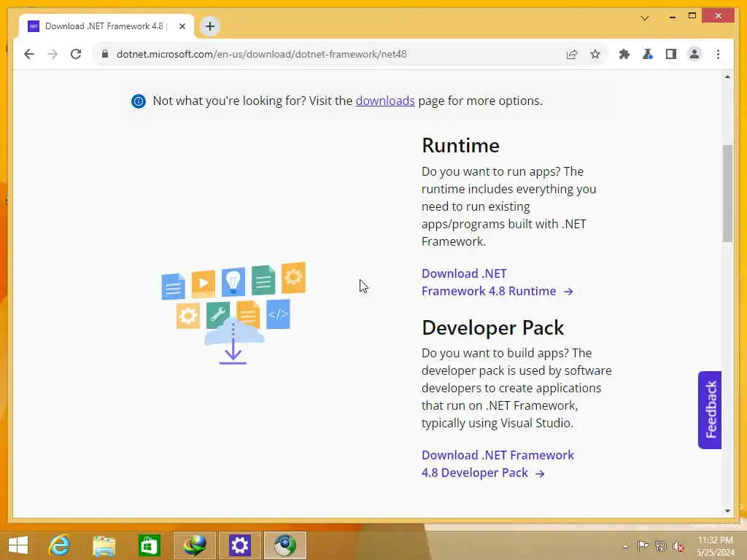
Task: Click the files download illustration
Action: [x=233, y=313]
